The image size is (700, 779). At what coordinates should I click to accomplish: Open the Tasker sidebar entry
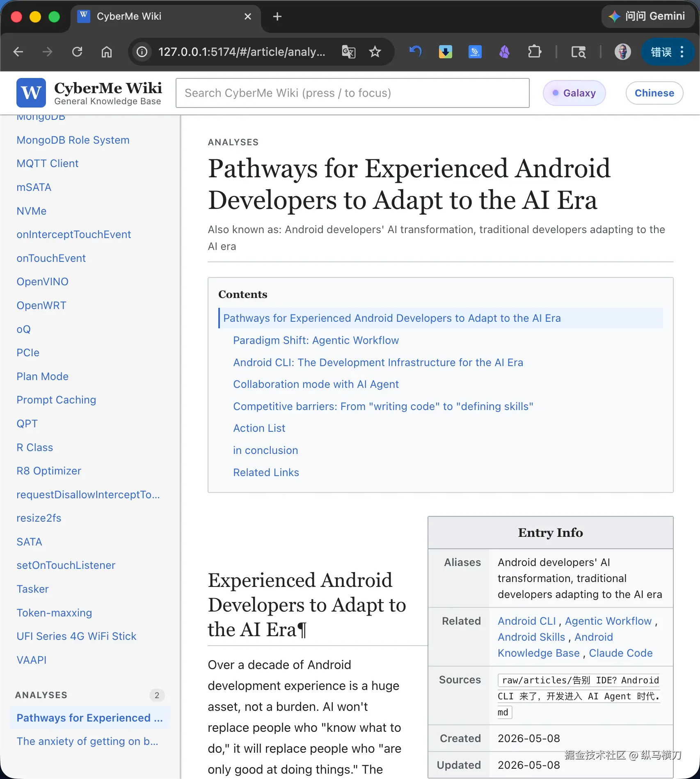point(33,589)
